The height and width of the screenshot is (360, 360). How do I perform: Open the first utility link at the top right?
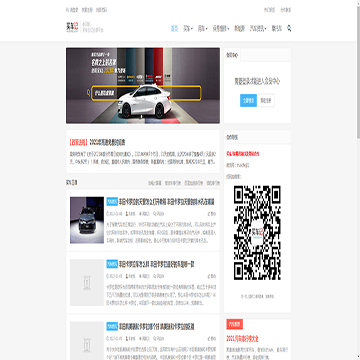click(270, 10)
